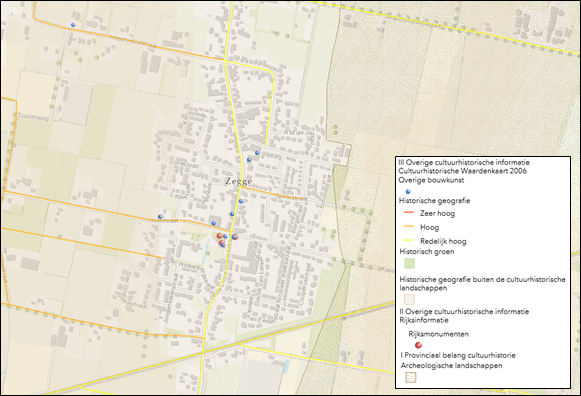Screen dimensions: 581x396
Task: Select blue marker on the large building north of Hoogstraat
Action: tap(214, 223)
